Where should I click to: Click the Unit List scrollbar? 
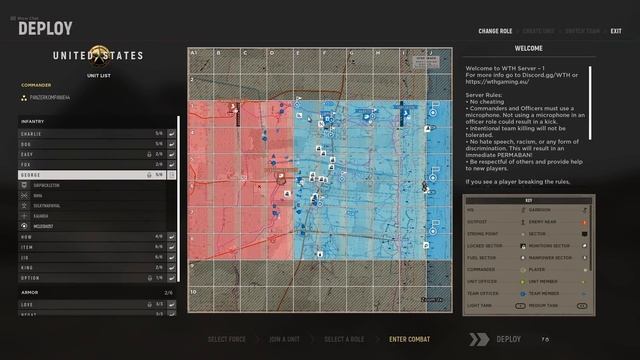tap(178, 199)
